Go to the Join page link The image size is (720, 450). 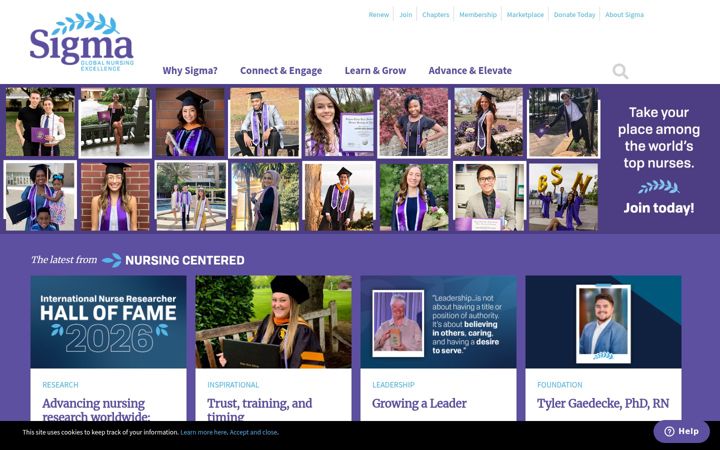click(x=405, y=15)
